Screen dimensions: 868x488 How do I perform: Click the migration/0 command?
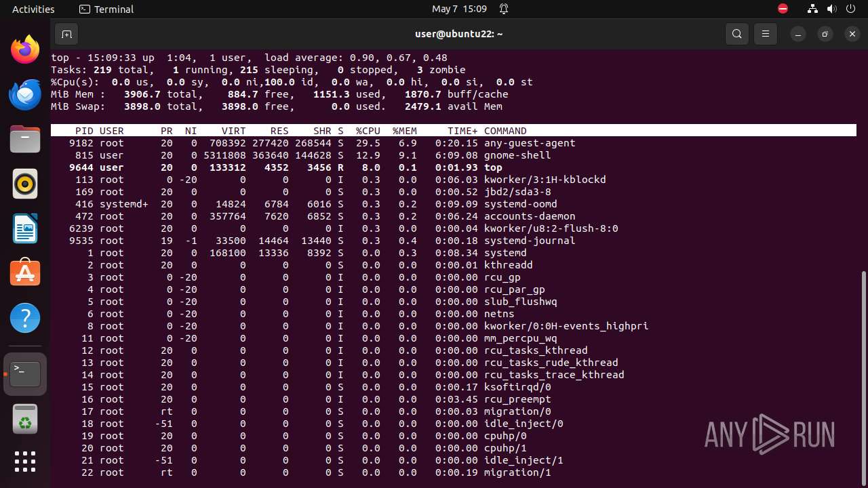click(x=517, y=411)
